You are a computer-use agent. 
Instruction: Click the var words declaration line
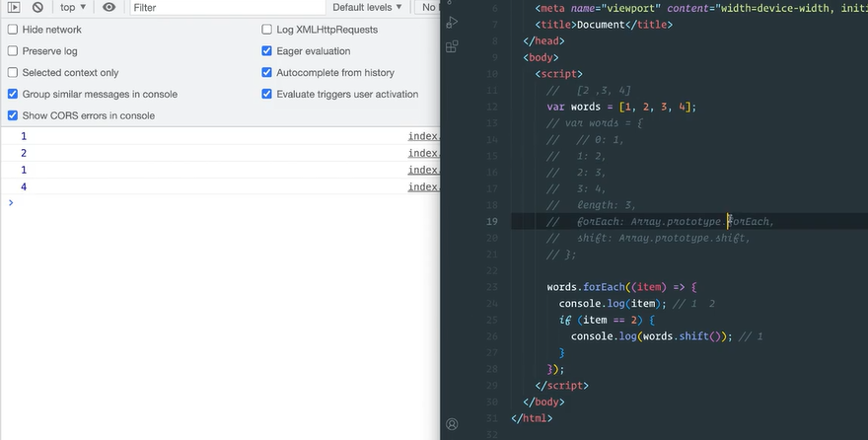point(621,107)
